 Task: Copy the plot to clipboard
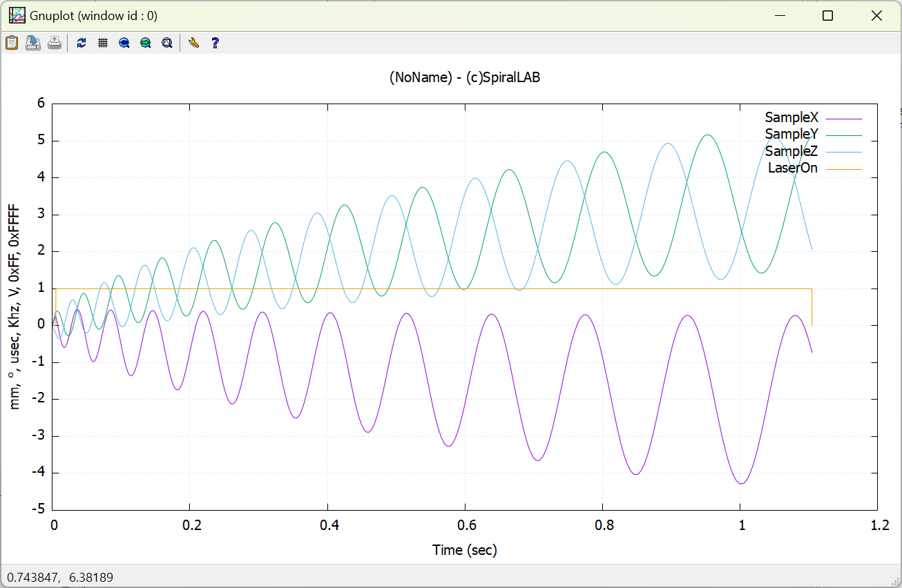click(12, 43)
